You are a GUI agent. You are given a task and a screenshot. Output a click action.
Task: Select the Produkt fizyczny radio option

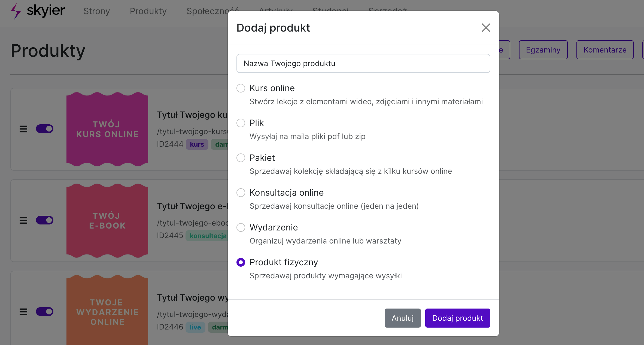point(241,262)
